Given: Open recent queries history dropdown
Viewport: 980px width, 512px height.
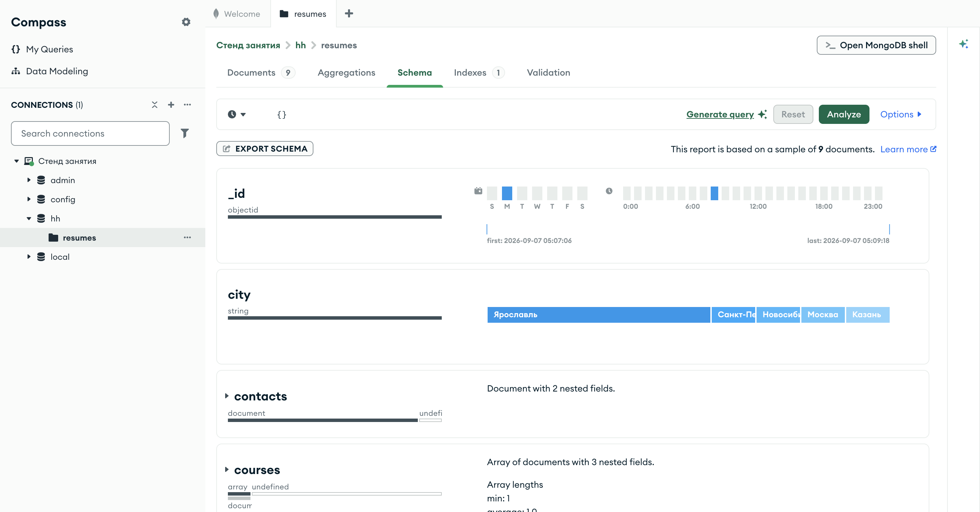Looking at the screenshot, I should [x=237, y=115].
